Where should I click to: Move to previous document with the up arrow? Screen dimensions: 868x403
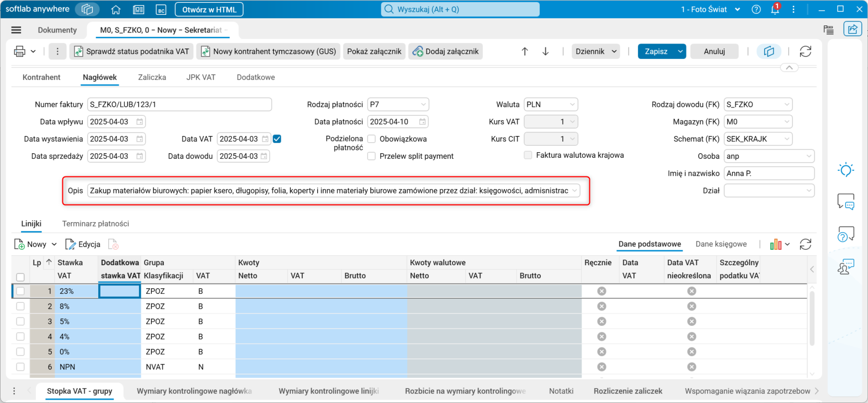click(x=525, y=51)
